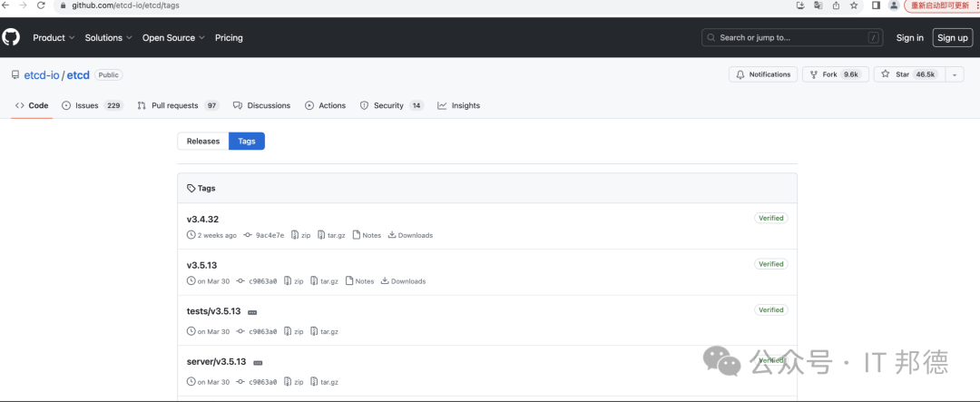Click the browser address bar URL
The image size is (980, 402).
125,5
